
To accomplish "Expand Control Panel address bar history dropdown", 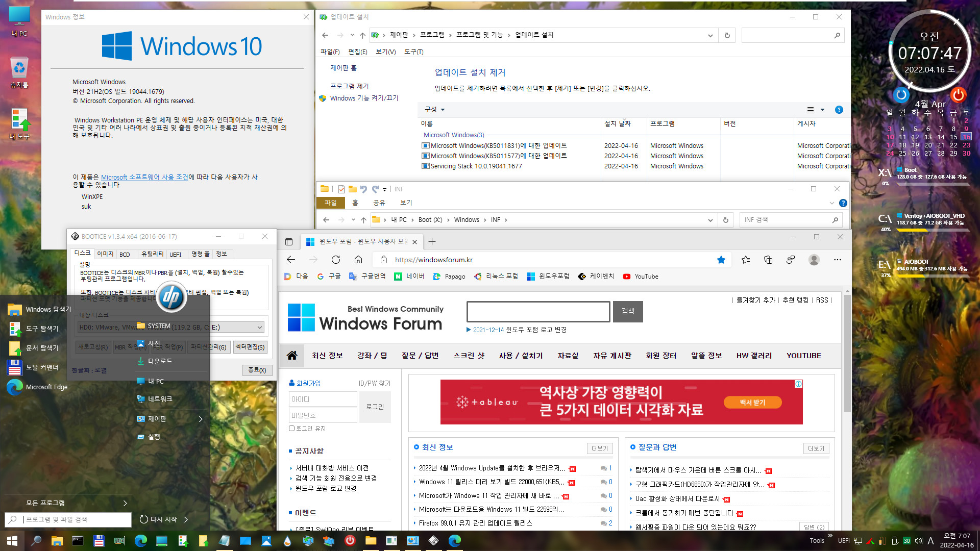I will click(710, 35).
